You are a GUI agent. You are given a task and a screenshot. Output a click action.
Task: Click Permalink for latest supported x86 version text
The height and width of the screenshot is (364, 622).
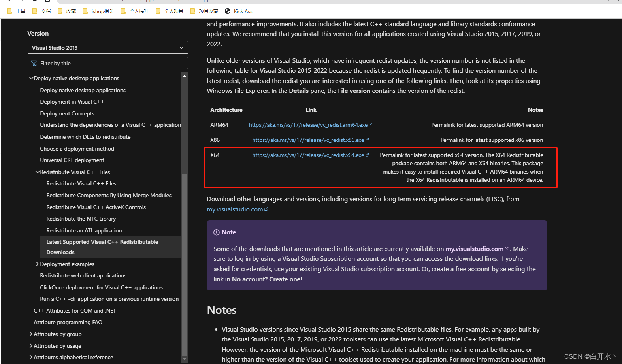[x=492, y=140]
